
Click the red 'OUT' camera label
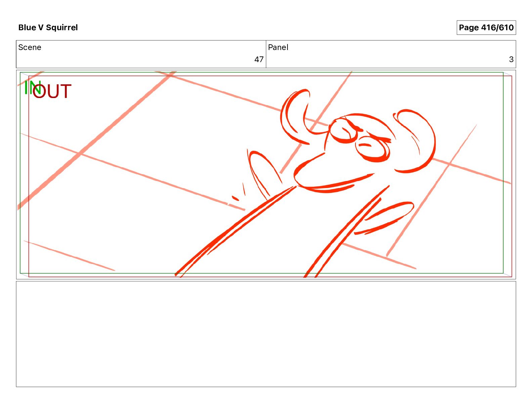52,91
